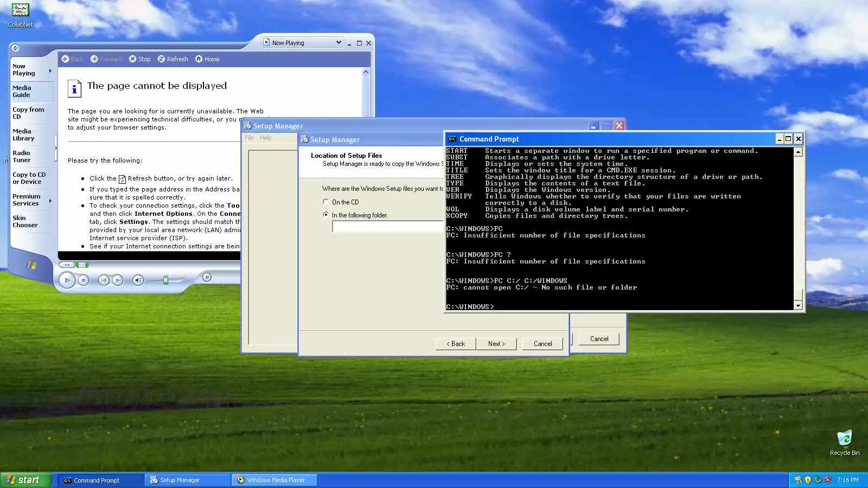Open the CollabNet desktop icon
The image size is (868, 488).
click(20, 15)
